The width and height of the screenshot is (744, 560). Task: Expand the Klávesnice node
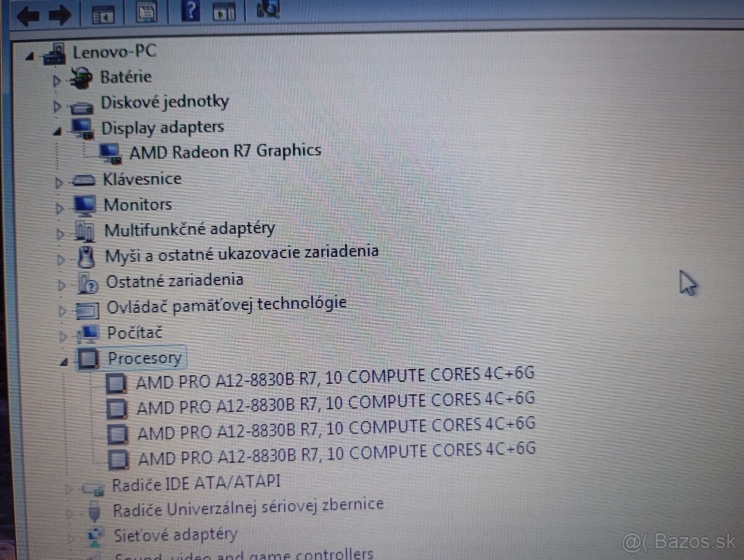click(60, 182)
